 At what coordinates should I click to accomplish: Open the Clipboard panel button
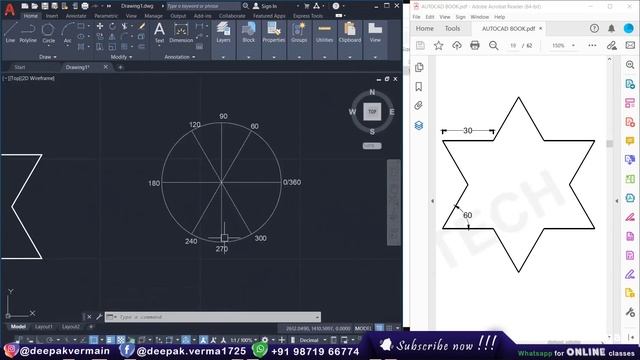pyautogui.click(x=350, y=33)
